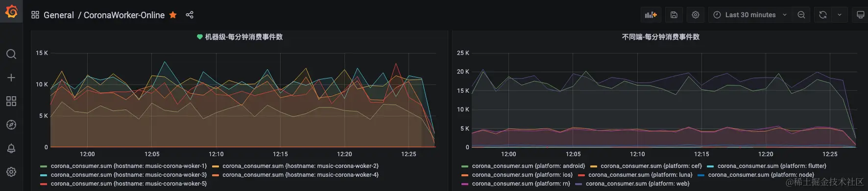868x191 pixels.
Task: Toggle the music-corona-woker-5 legend series
Action: point(129,184)
